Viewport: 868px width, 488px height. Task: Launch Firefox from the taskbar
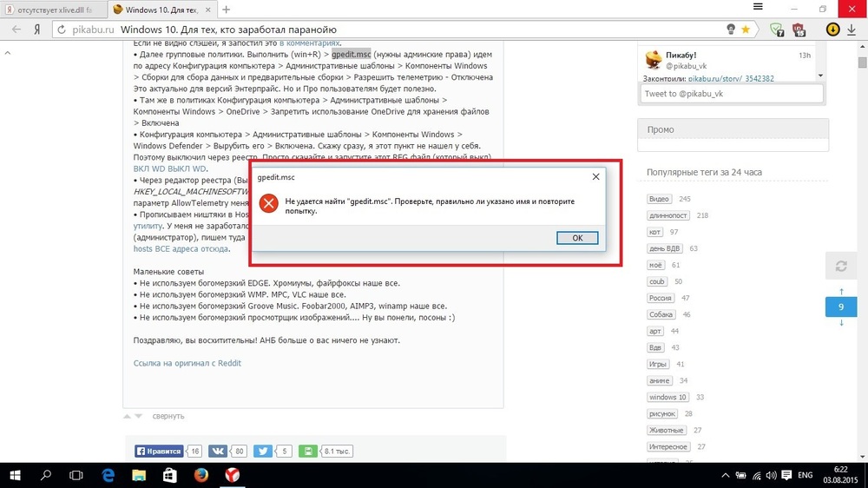(x=201, y=475)
